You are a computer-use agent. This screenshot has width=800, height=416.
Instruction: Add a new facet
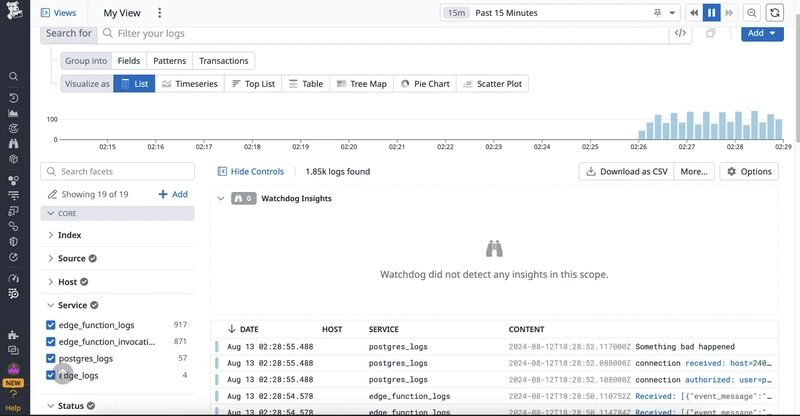(x=173, y=194)
